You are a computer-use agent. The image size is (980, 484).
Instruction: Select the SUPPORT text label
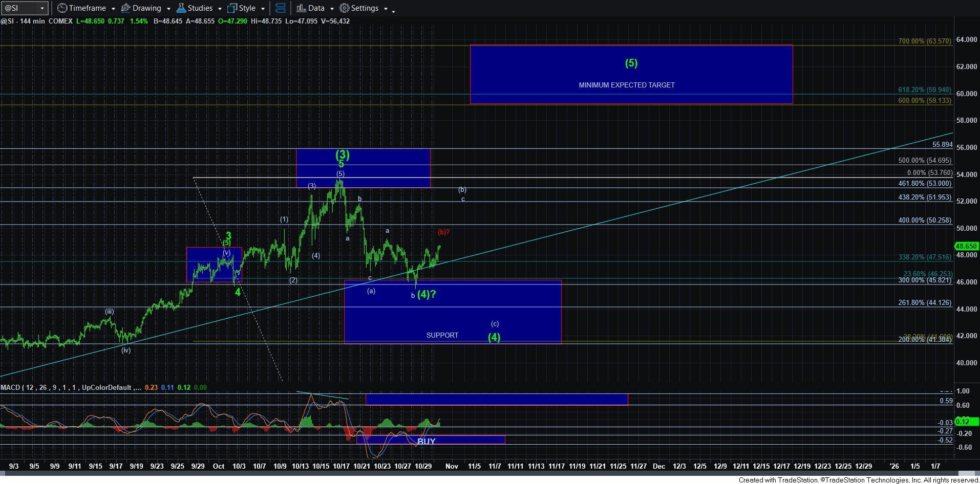click(x=442, y=335)
